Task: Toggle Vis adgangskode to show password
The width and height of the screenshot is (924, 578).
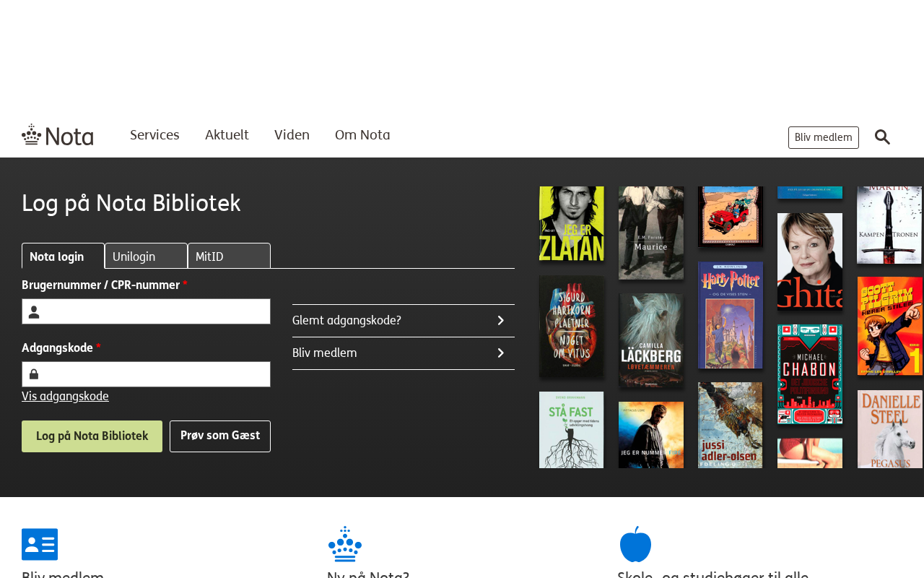Action: coord(65,397)
